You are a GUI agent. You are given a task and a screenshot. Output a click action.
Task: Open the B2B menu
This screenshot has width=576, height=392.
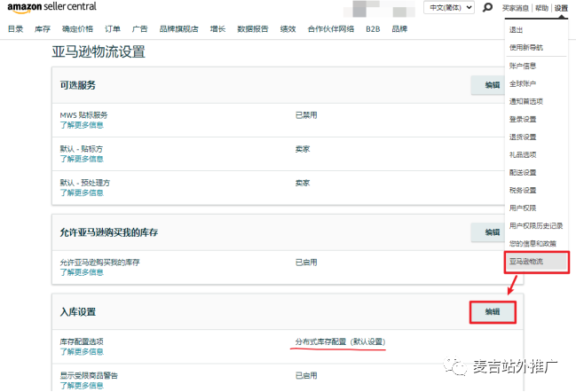click(373, 29)
